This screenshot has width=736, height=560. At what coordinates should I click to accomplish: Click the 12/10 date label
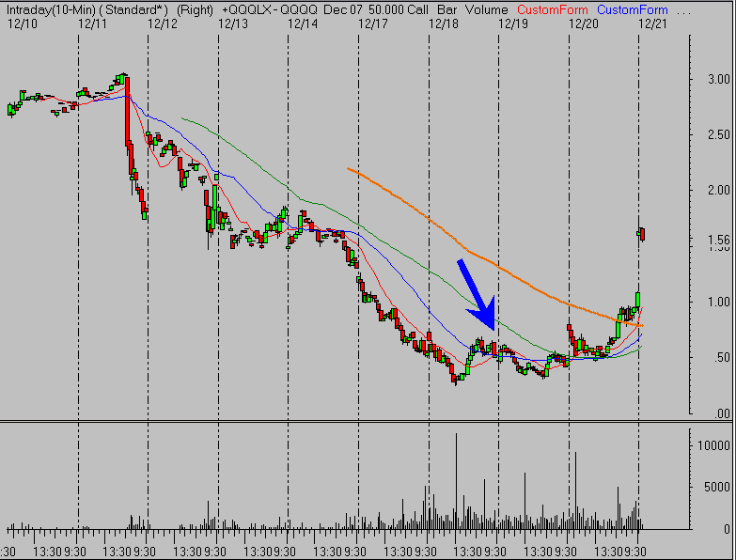click(x=22, y=23)
